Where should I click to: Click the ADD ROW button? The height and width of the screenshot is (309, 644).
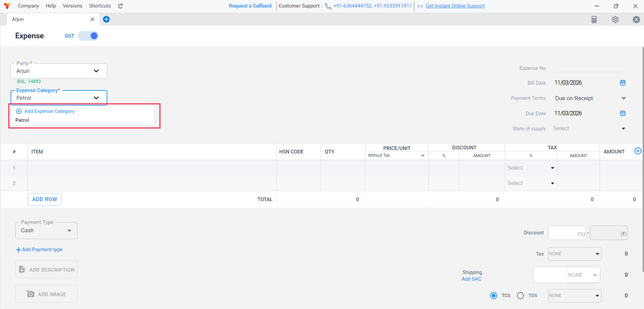pyautogui.click(x=45, y=199)
